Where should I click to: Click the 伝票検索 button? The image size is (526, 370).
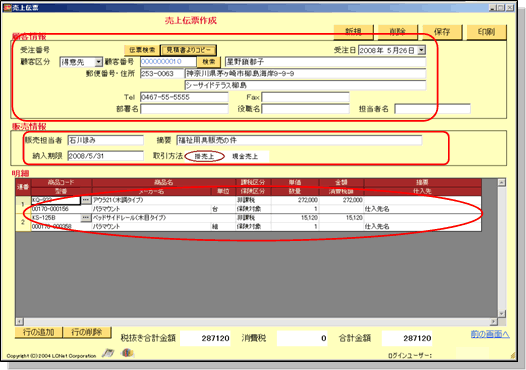coord(142,50)
